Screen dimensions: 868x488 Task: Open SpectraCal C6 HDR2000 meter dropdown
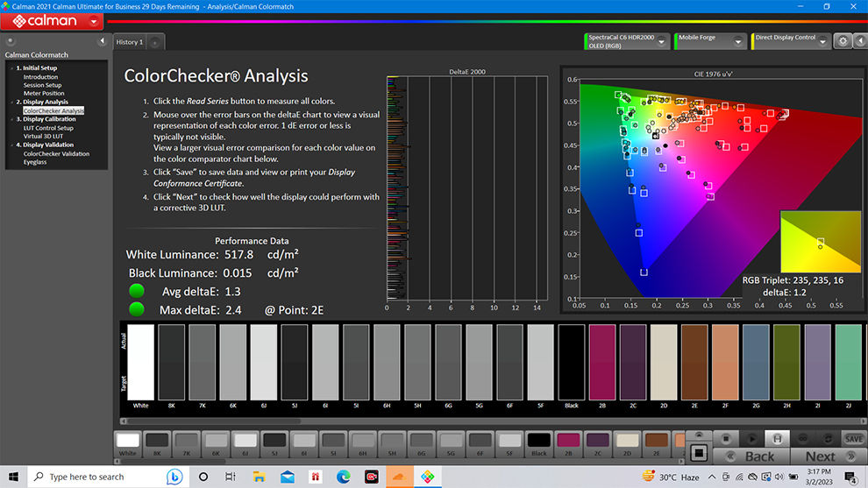[661, 42]
